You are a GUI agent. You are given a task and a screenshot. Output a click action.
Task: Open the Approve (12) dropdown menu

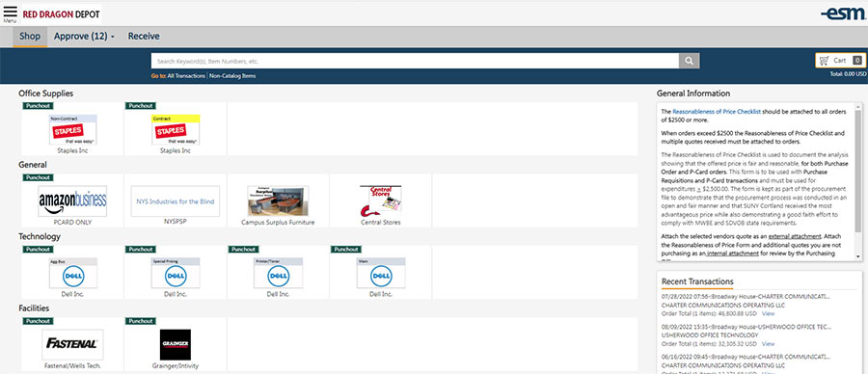[84, 37]
